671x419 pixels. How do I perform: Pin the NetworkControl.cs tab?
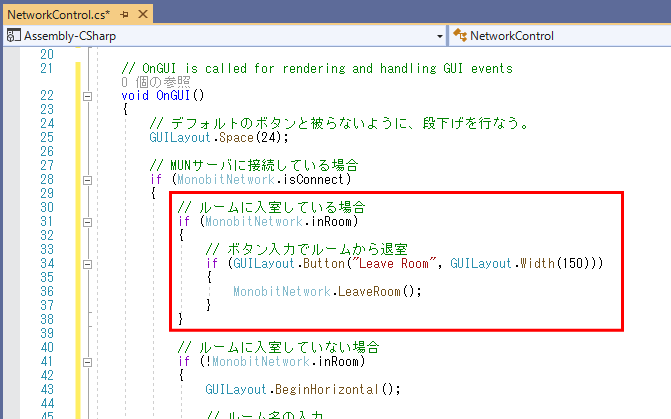124,15
